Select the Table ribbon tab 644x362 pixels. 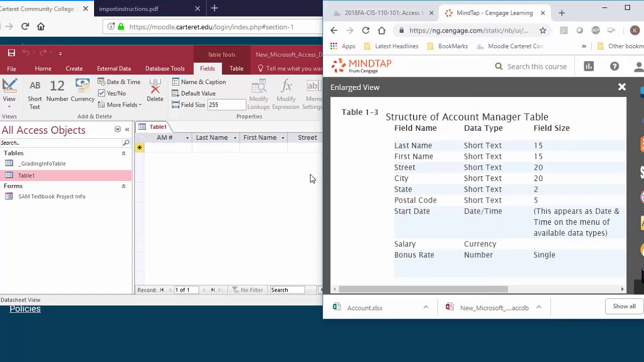pos(236,69)
